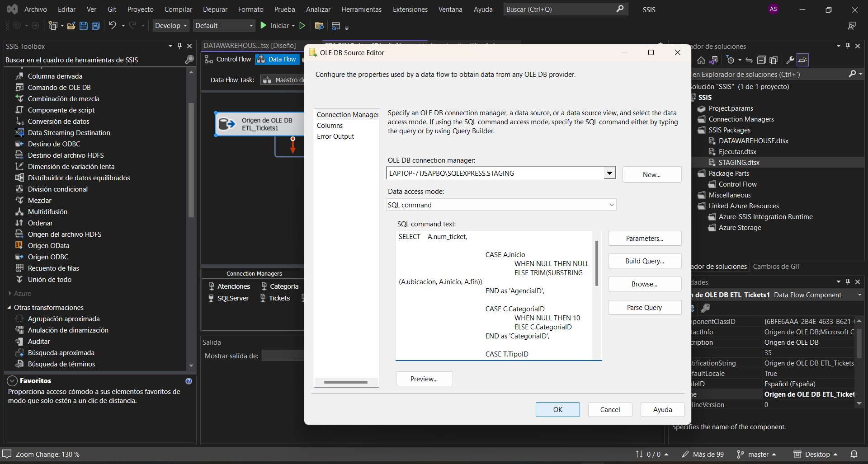Click Home icon in Solution Explorer toolbar
This screenshot has height=464, width=868.
tap(701, 60)
